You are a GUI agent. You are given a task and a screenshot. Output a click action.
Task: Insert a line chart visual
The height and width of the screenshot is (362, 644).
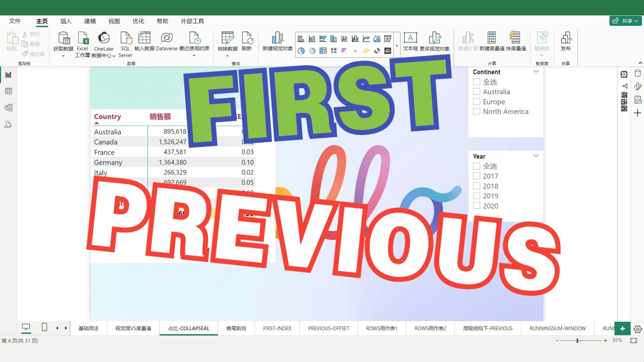click(x=366, y=39)
